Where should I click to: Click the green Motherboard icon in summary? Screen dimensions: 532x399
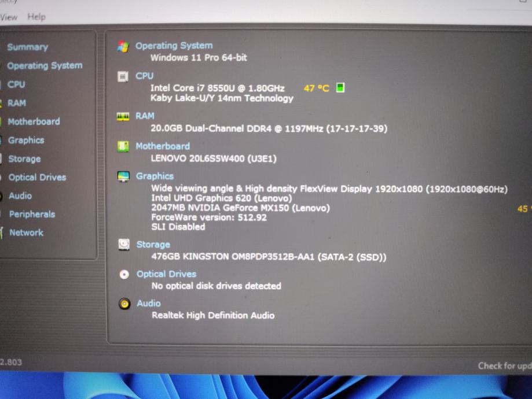[123, 146]
